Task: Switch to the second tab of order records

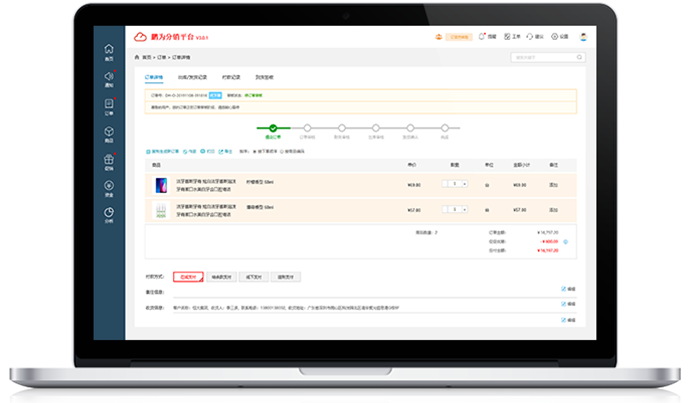Action: click(x=192, y=76)
